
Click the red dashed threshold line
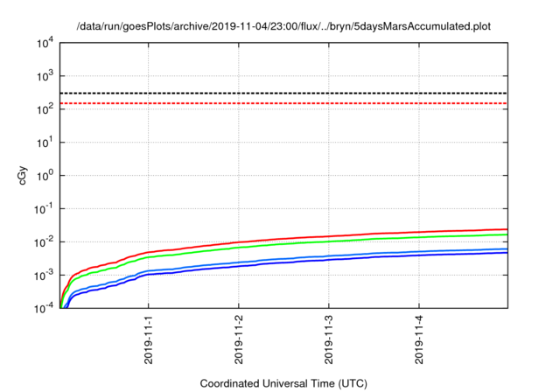283,103
